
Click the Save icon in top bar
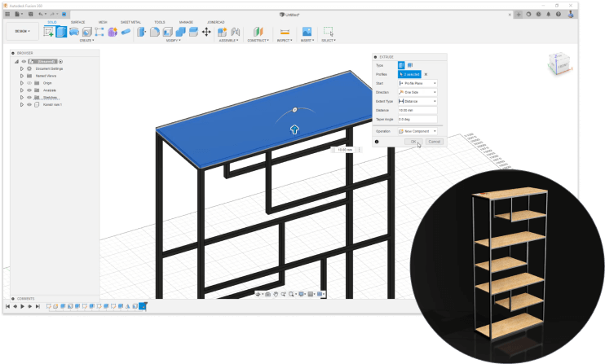coord(30,15)
